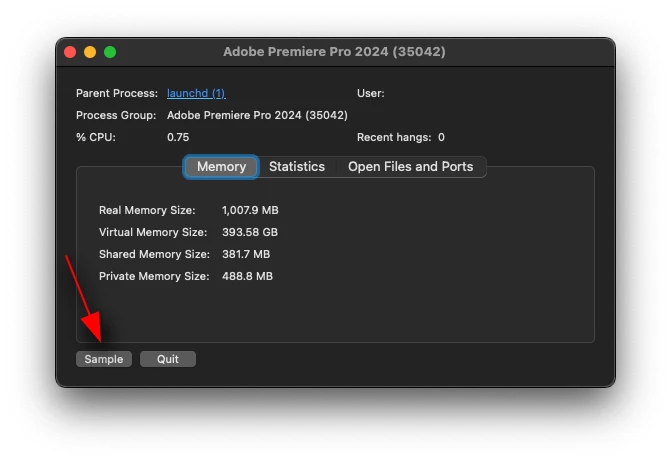Select the Real Memory Size value 1,007.9 MB
Screen dimensions: 671x461
click(x=250, y=210)
